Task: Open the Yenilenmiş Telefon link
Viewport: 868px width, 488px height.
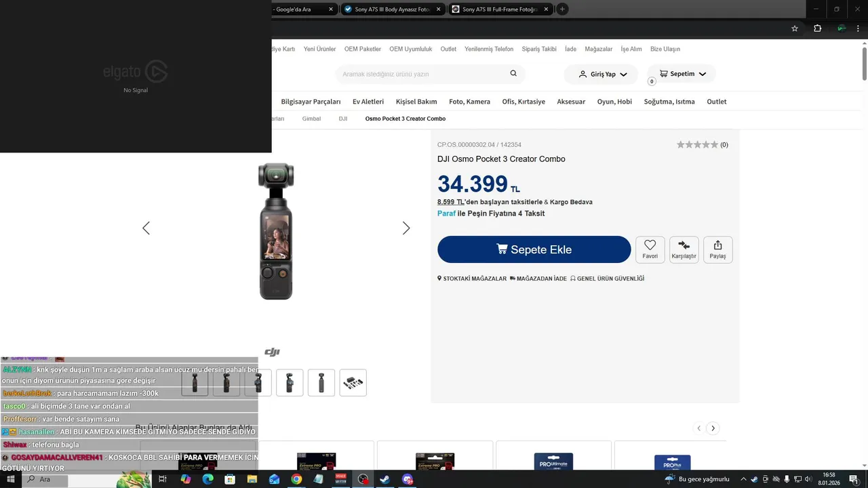Action: (x=489, y=49)
